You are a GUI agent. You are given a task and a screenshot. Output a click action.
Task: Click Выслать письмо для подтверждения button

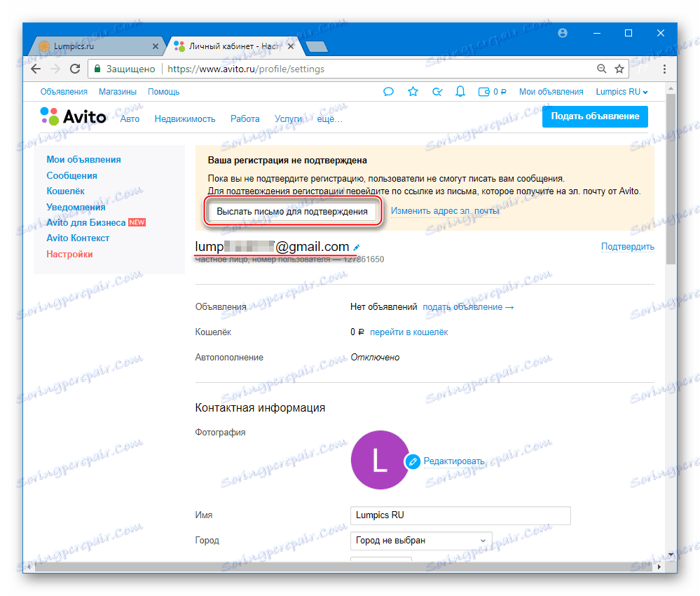(292, 211)
